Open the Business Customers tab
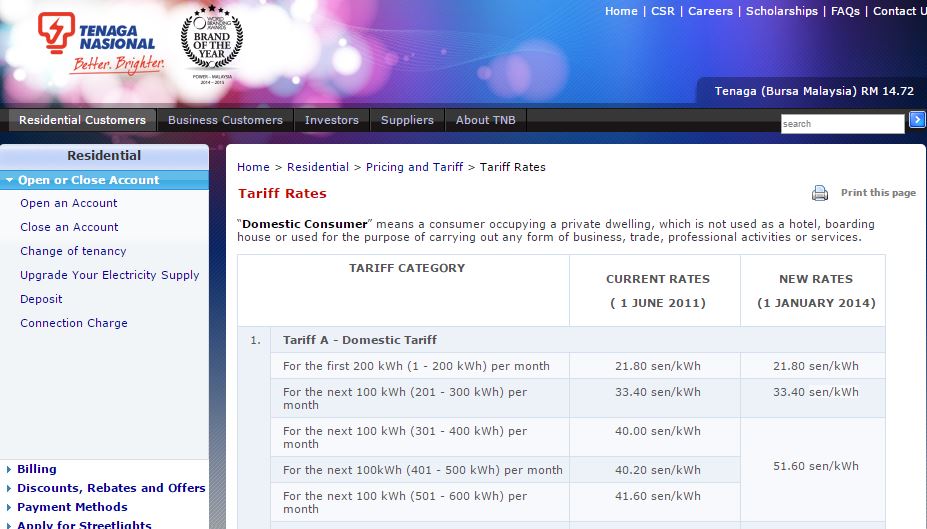Image resolution: width=927 pixels, height=529 pixels. [x=225, y=120]
